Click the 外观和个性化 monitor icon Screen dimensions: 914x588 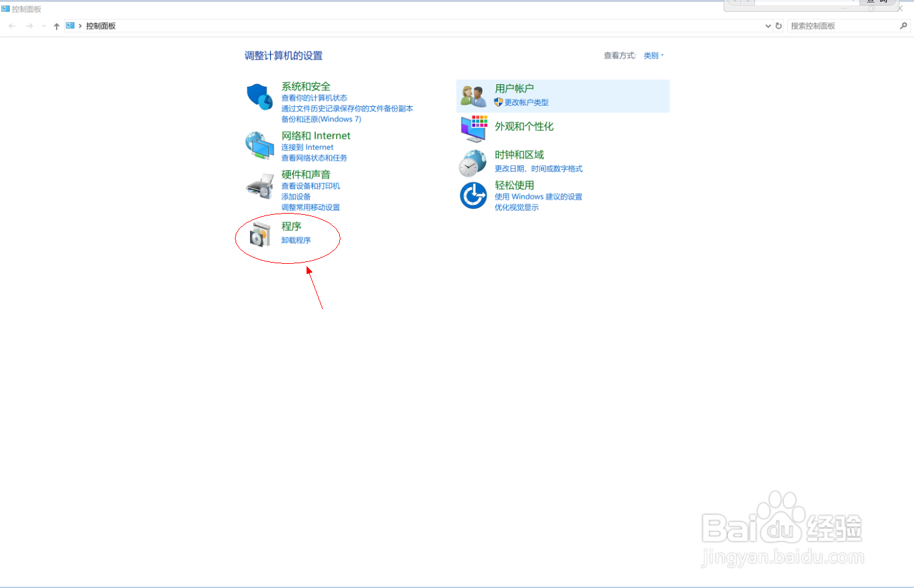click(x=473, y=128)
